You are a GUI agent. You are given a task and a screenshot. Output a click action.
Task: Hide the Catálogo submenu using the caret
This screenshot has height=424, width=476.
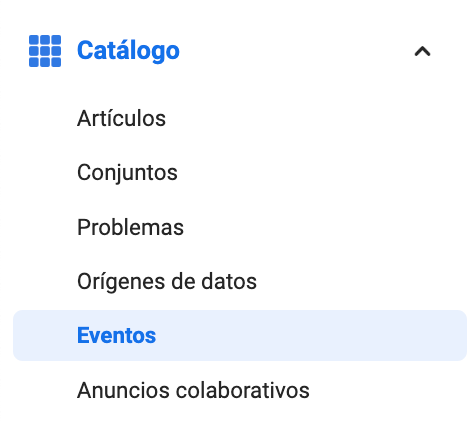pyautogui.click(x=422, y=51)
